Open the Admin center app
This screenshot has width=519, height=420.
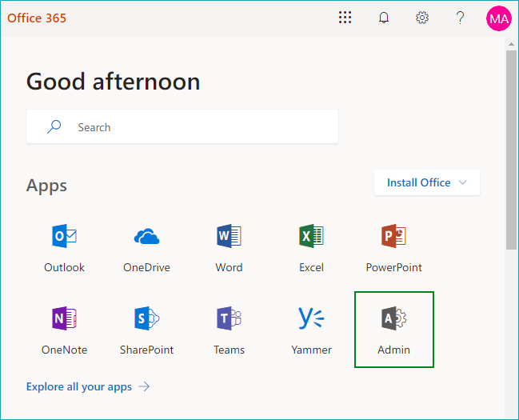point(394,330)
